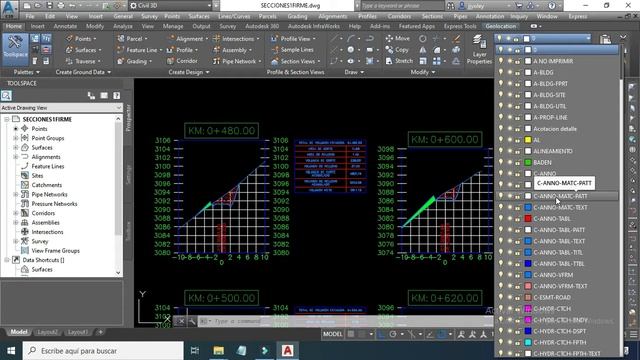Open Layer Properties manager
Screen dimensions: 640x360
tap(479, 49)
